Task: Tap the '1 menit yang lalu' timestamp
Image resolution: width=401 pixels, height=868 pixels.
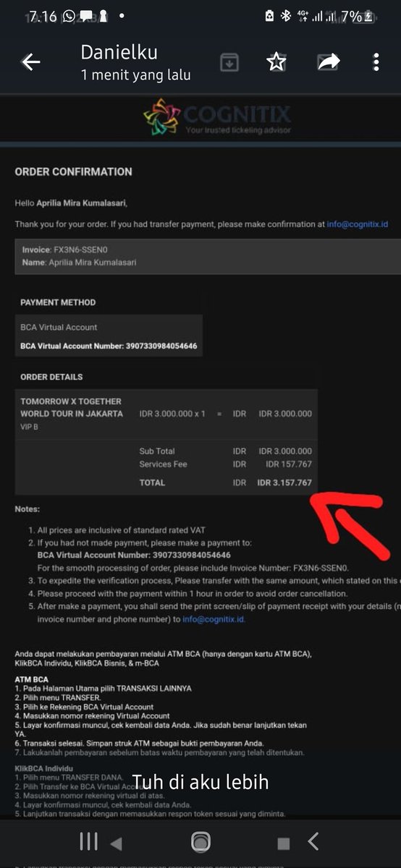Action: click(135, 75)
